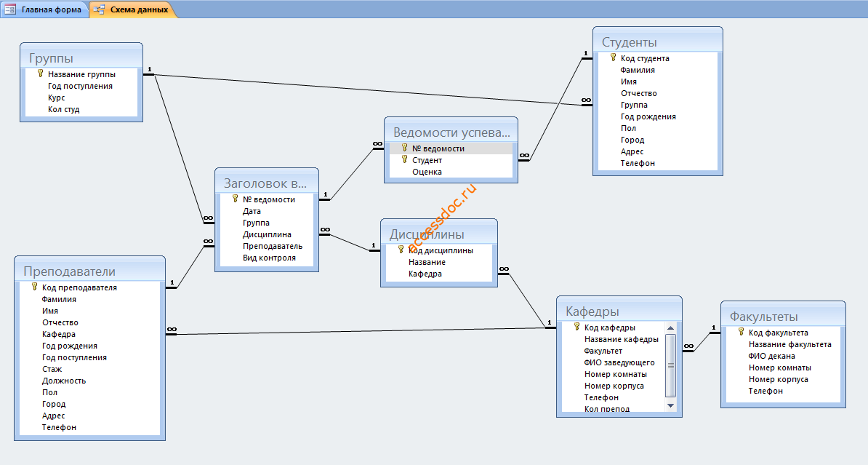The image size is (868, 465).
Task: Select the Группы table title bar
Action: 81,57
